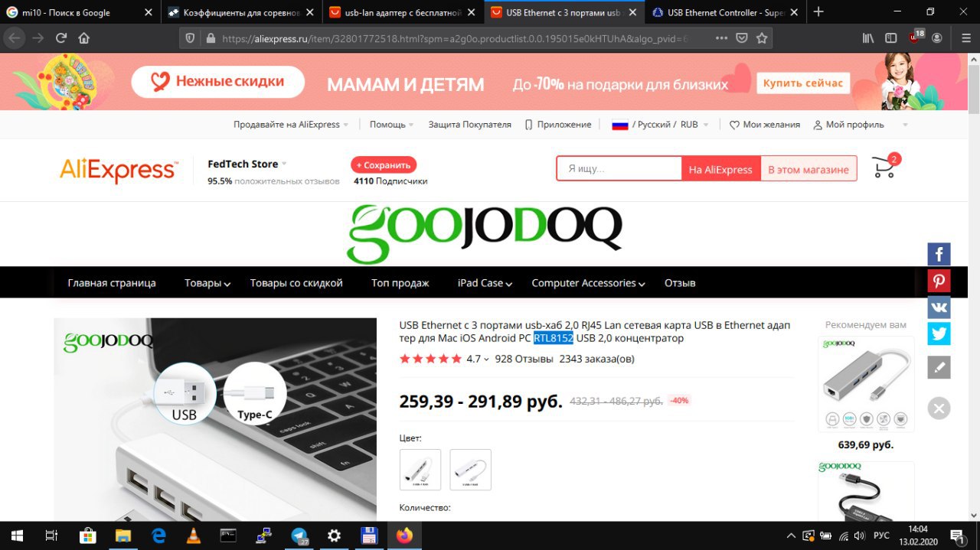The width and height of the screenshot is (980, 550).
Task: Bookmark this page with star icon
Action: pyautogui.click(x=762, y=37)
